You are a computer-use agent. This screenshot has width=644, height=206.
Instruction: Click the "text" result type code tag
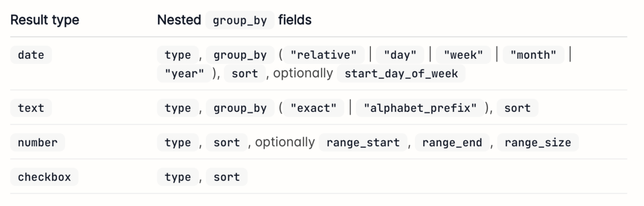click(31, 108)
